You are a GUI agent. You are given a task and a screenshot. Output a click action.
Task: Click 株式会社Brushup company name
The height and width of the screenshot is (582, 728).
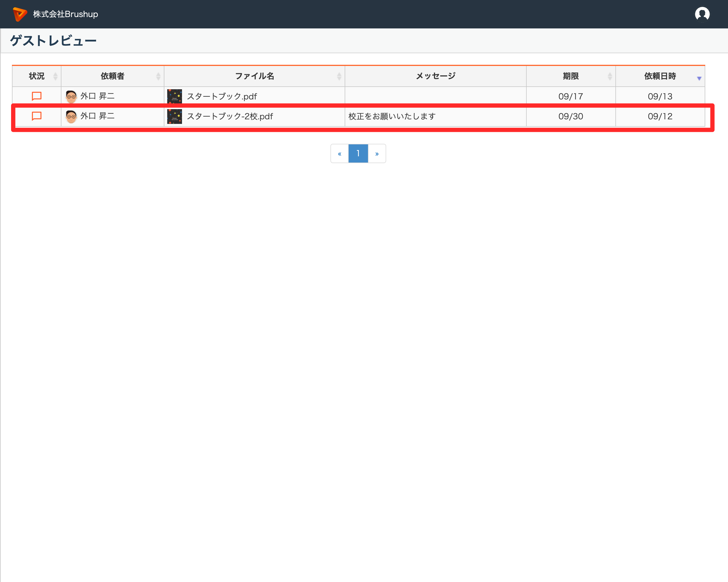(65, 14)
